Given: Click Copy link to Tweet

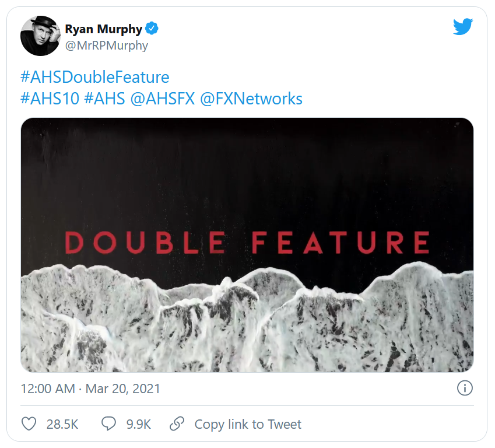Looking at the screenshot, I should pyautogui.click(x=248, y=424).
